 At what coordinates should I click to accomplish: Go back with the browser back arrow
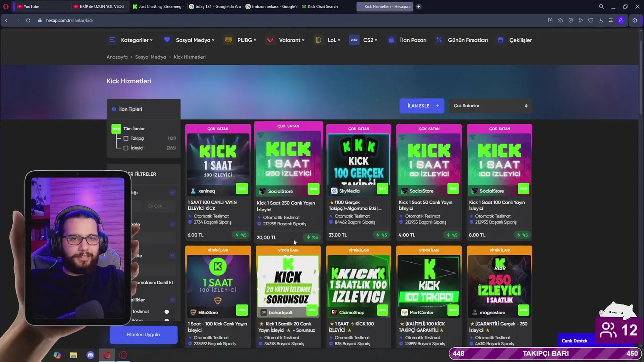pyautogui.click(x=6, y=20)
